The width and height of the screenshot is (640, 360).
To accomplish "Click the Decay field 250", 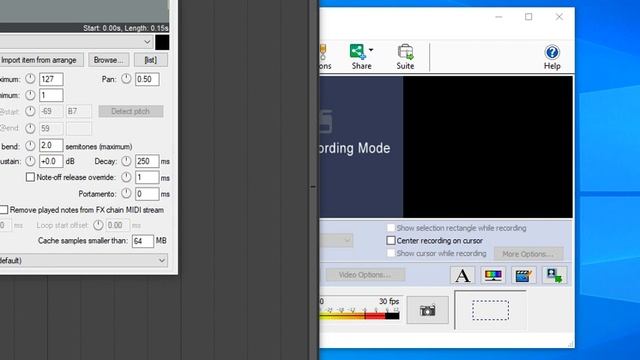I will [147, 161].
